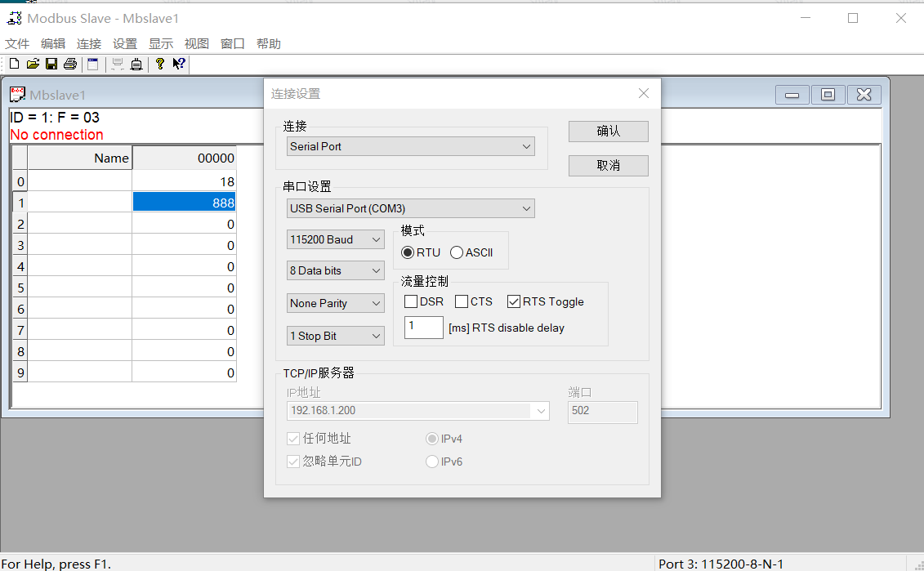Viewport: 924px width, 571px height.
Task: Tick the CTS flow control checkbox
Action: click(462, 301)
